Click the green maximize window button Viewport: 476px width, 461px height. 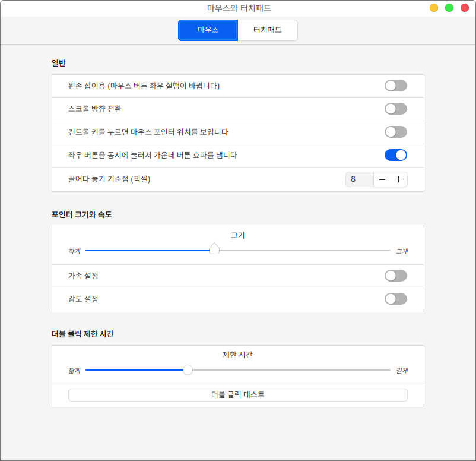[x=449, y=8]
